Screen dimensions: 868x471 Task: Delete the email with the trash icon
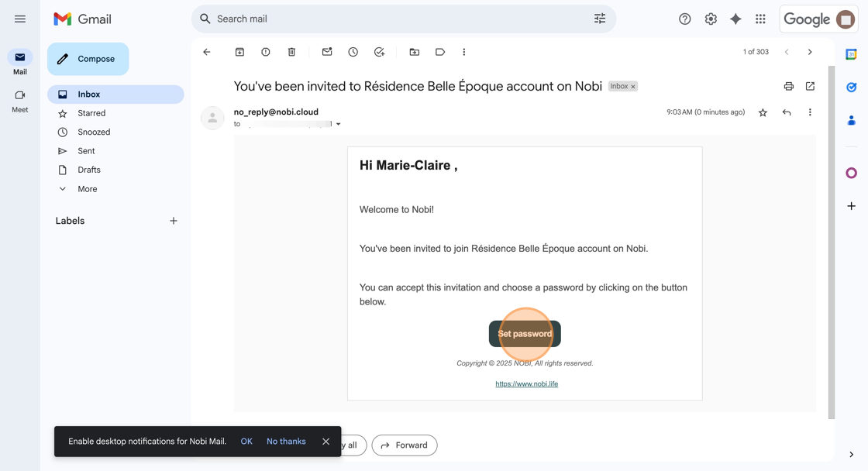pyautogui.click(x=291, y=52)
